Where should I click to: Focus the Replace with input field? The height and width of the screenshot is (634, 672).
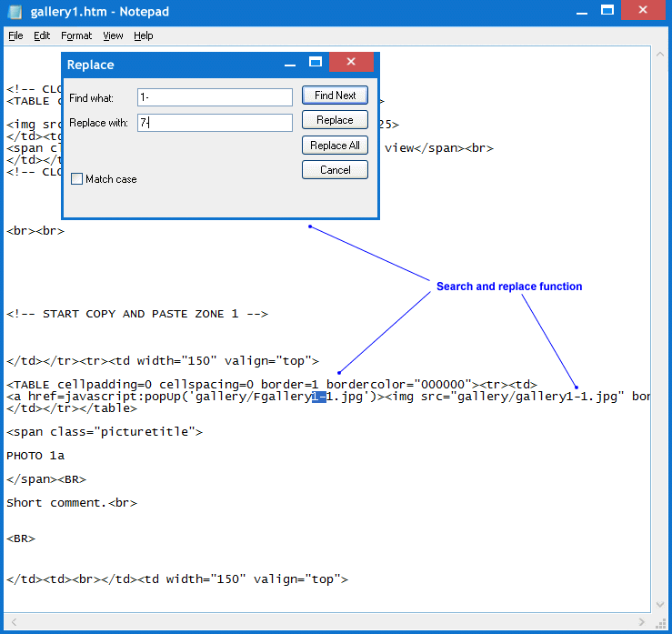215,123
